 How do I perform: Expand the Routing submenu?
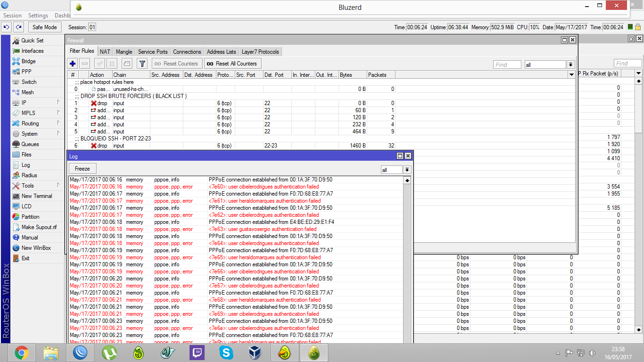(x=59, y=123)
